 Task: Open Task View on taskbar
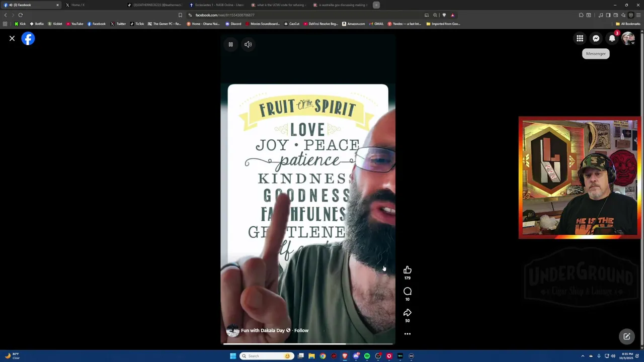(x=301, y=356)
